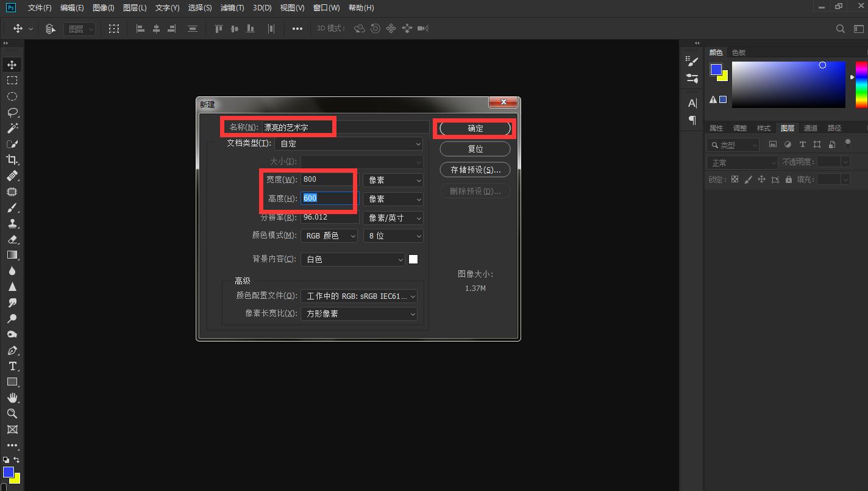Expand the 颜色模式 RGB dropdown
Screen dimensions: 868x491
[329, 236]
